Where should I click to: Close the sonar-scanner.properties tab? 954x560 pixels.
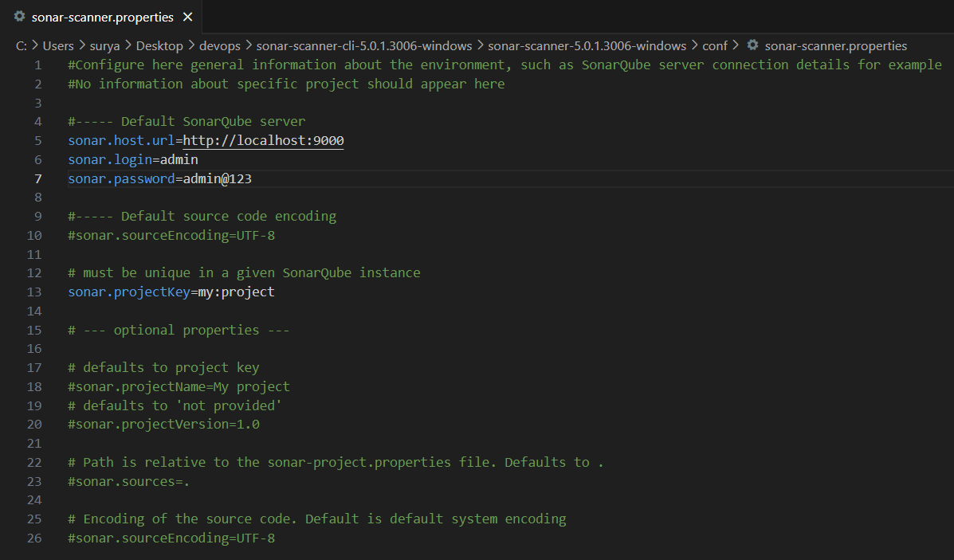[188, 17]
